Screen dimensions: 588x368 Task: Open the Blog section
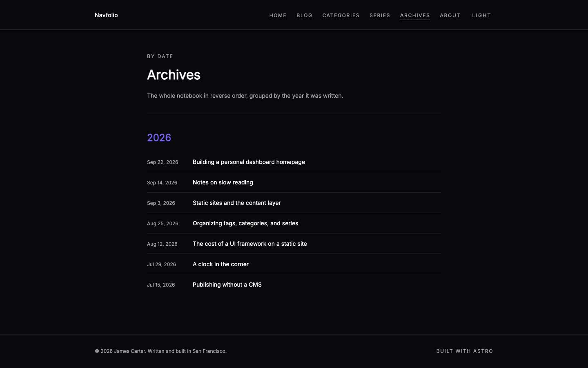(x=305, y=16)
